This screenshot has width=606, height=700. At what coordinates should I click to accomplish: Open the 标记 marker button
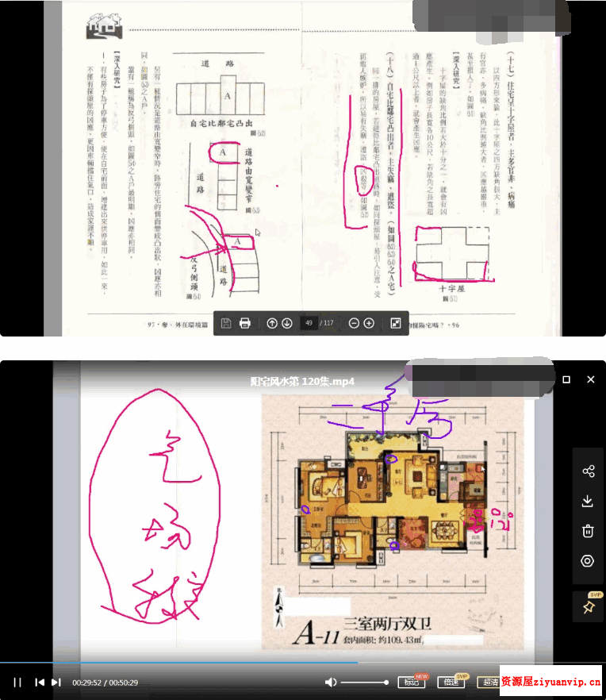pyautogui.click(x=412, y=683)
